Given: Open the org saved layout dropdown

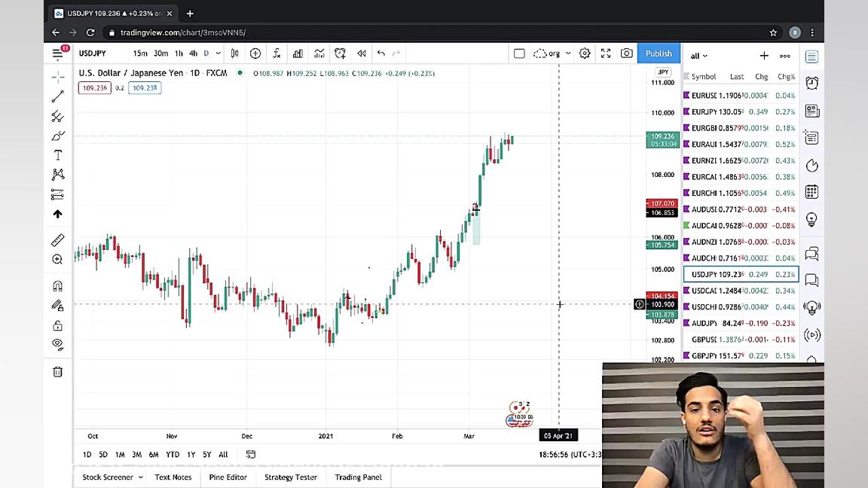Looking at the screenshot, I should pyautogui.click(x=552, y=53).
